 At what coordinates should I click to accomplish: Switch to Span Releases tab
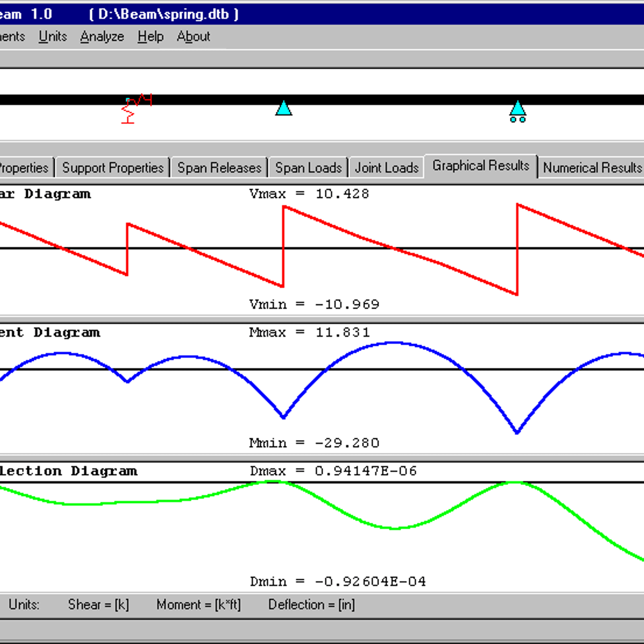tap(219, 168)
